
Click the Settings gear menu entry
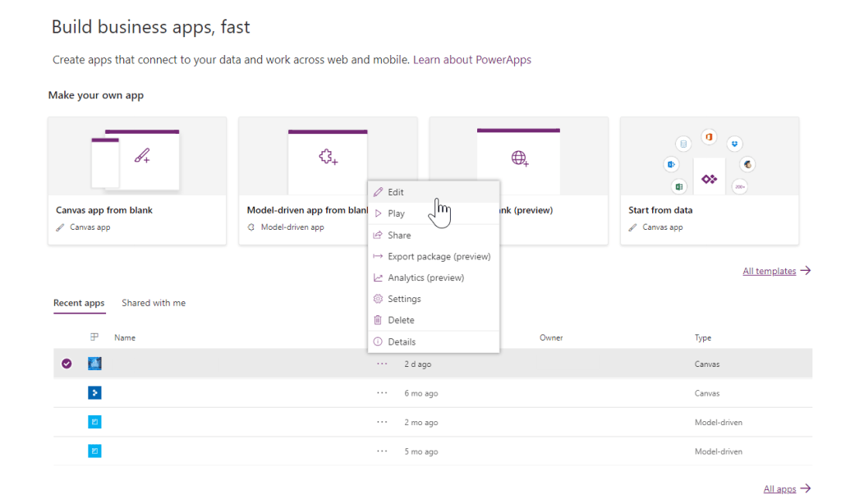404,300
